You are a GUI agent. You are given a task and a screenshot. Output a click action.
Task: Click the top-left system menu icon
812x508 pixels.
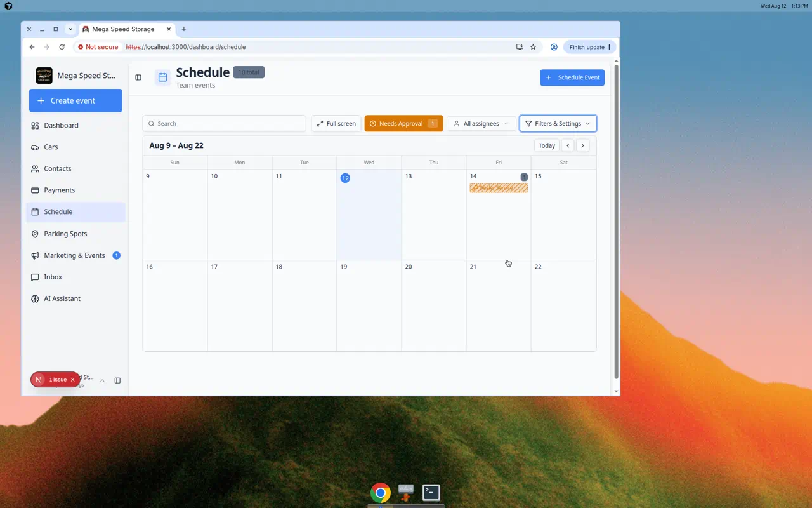tap(8, 6)
